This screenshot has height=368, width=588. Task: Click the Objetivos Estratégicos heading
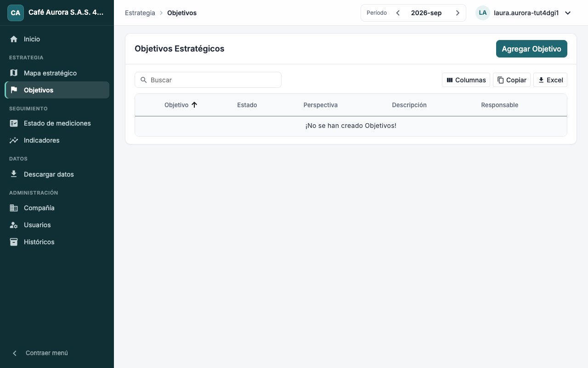(x=180, y=49)
